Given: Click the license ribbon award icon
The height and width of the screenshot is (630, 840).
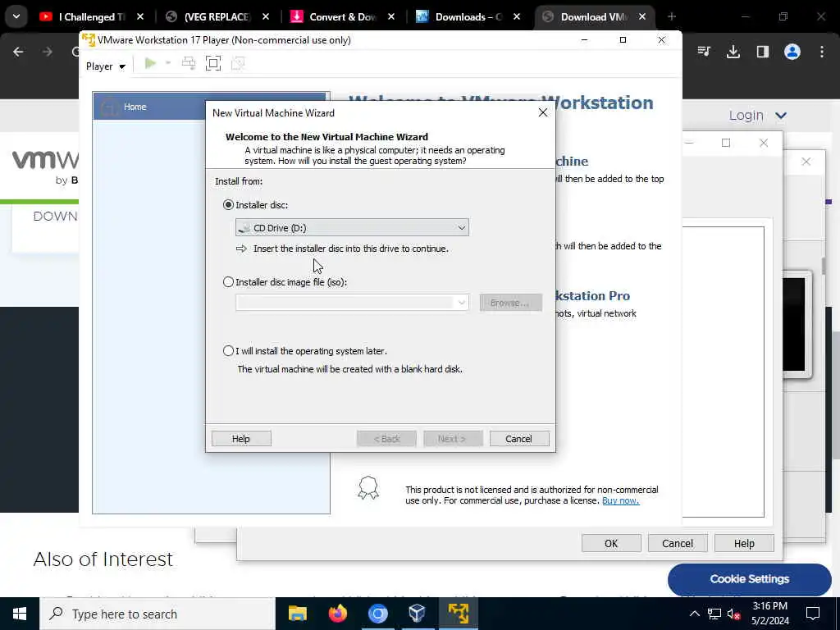Looking at the screenshot, I should pyautogui.click(x=368, y=488).
